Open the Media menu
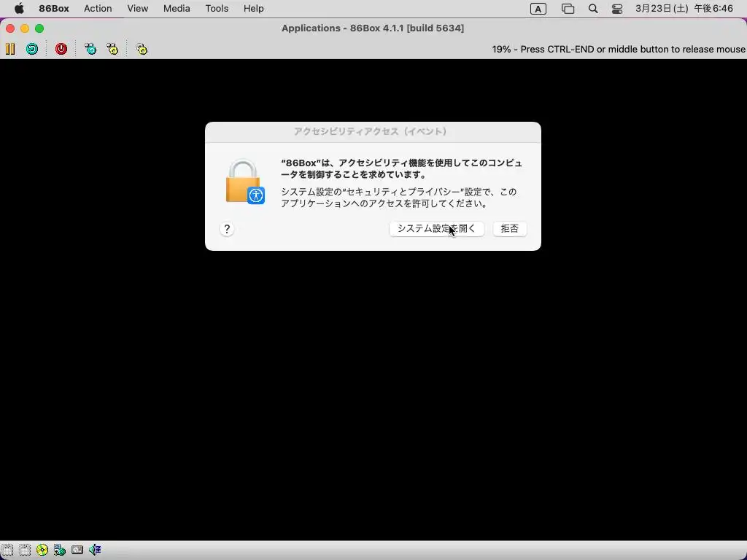Image resolution: width=747 pixels, height=560 pixels. coord(177,9)
